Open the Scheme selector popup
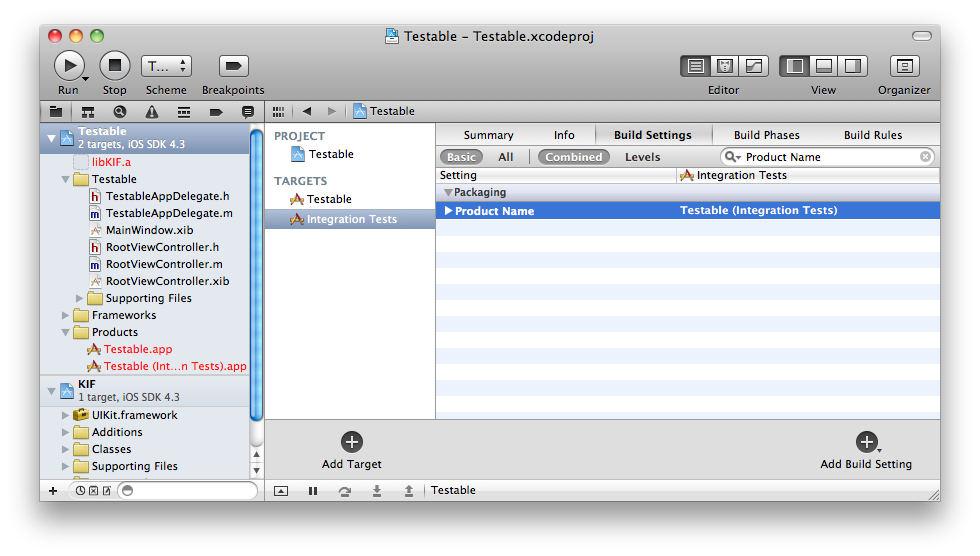The height and width of the screenshot is (556, 980). [x=166, y=66]
